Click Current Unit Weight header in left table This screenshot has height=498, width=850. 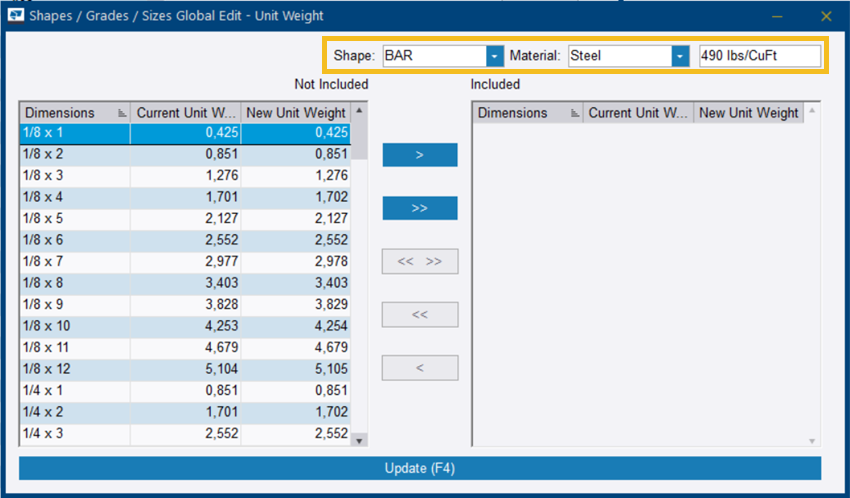(x=185, y=113)
